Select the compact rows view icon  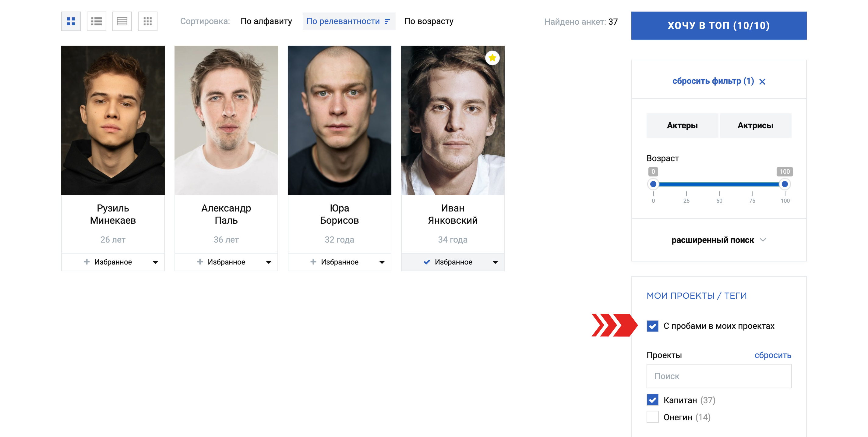click(x=122, y=21)
